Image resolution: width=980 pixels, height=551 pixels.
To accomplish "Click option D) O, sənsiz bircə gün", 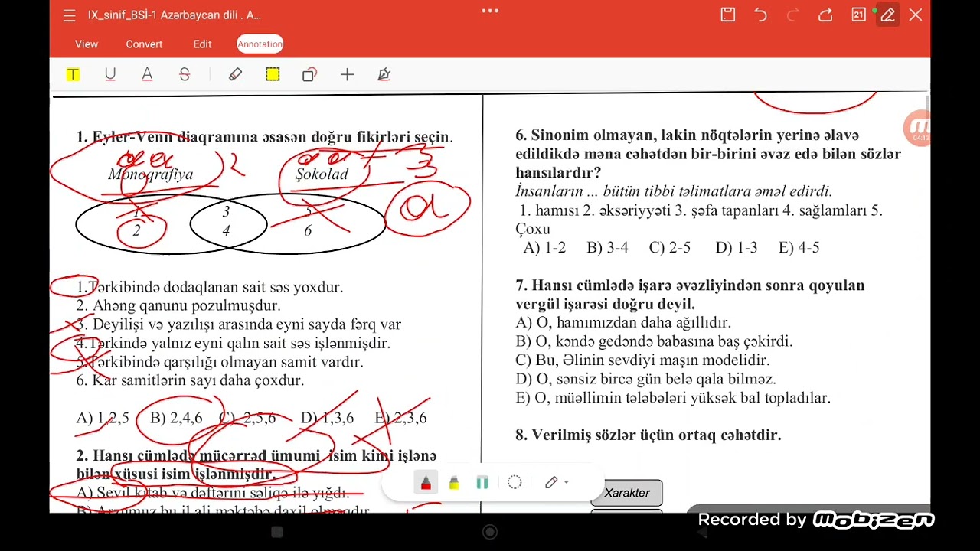I will point(645,379).
